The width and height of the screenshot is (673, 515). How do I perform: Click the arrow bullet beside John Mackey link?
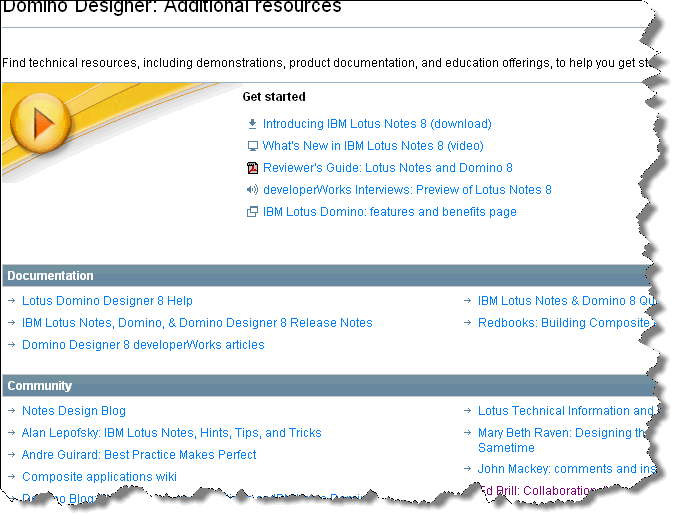(x=467, y=469)
